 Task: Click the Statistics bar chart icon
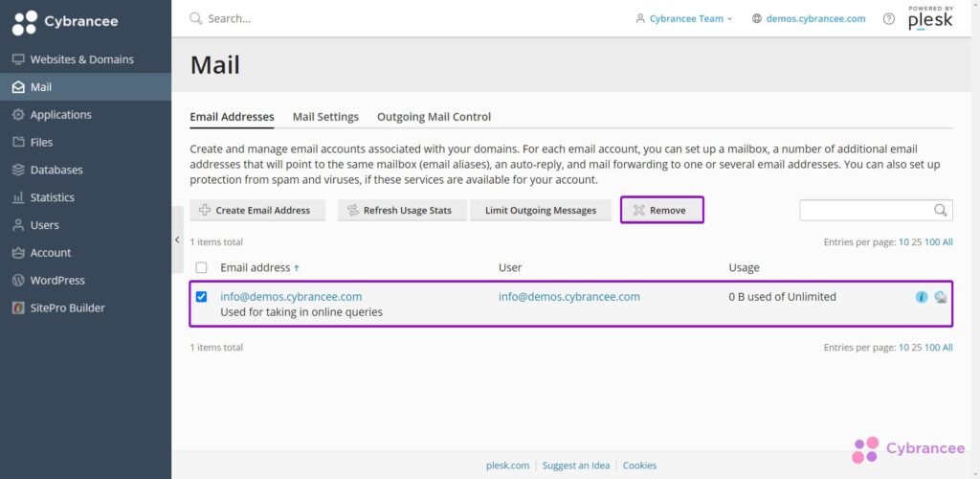point(18,197)
